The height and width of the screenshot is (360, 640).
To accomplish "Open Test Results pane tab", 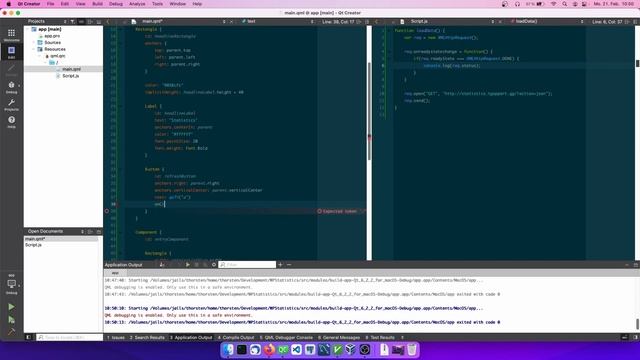I will [x=380, y=338].
